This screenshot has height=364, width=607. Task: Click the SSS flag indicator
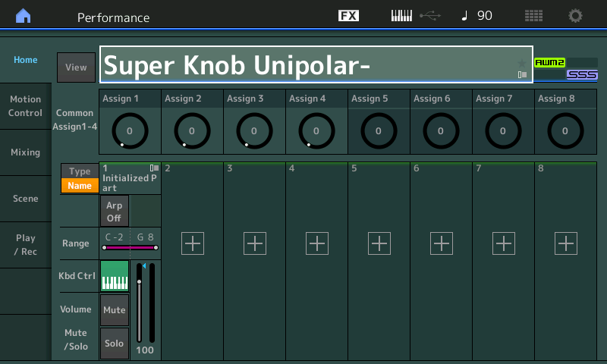(582, 74)
